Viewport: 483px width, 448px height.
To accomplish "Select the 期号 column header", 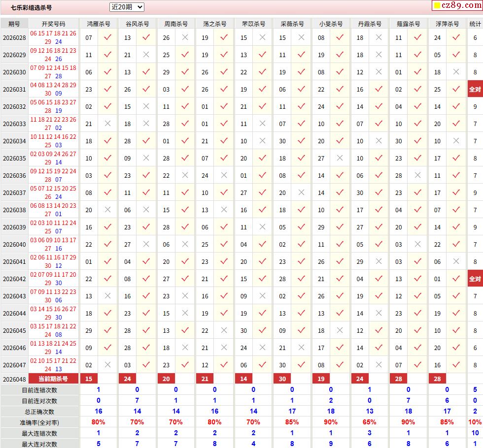I will coord(14,24).
